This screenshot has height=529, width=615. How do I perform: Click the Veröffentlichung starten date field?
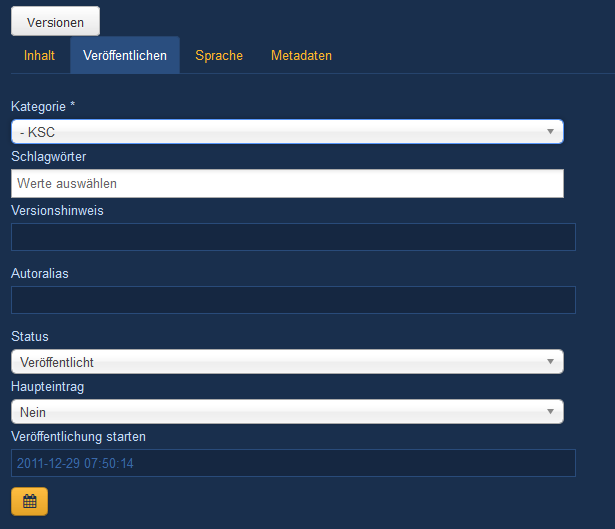coord(293,463)
